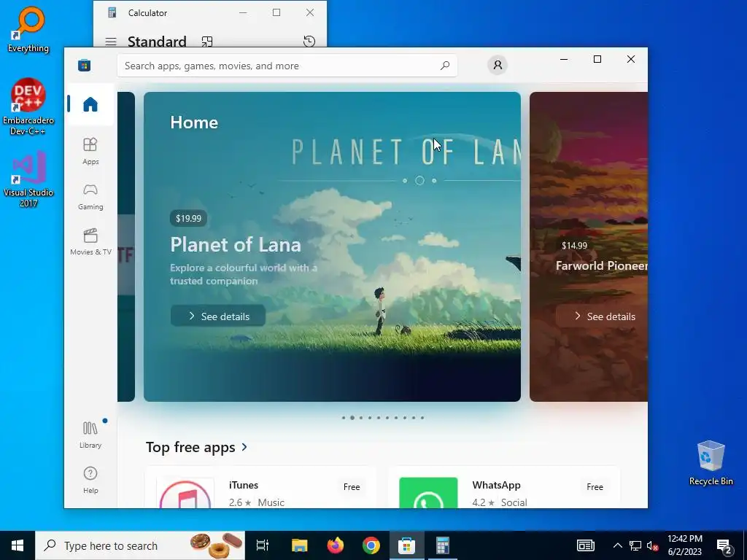The height and width of the screenshot is (560, 747).
Task: Open File Explorer from taskbar
Action: click(300, 545)
